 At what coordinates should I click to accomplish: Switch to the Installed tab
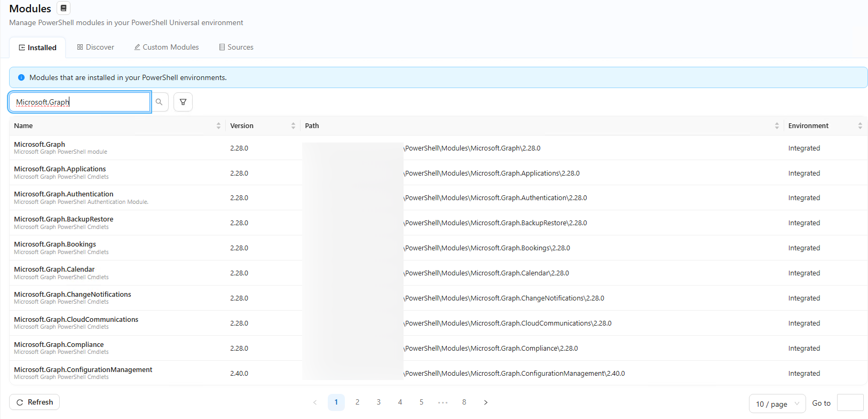click(37, 48)
